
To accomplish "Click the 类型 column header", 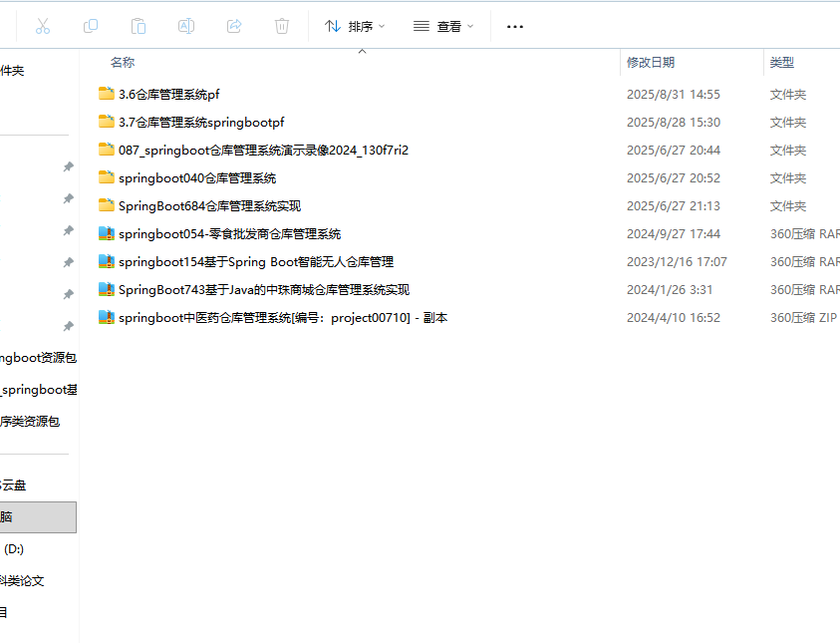I will [x=782, y=63].
